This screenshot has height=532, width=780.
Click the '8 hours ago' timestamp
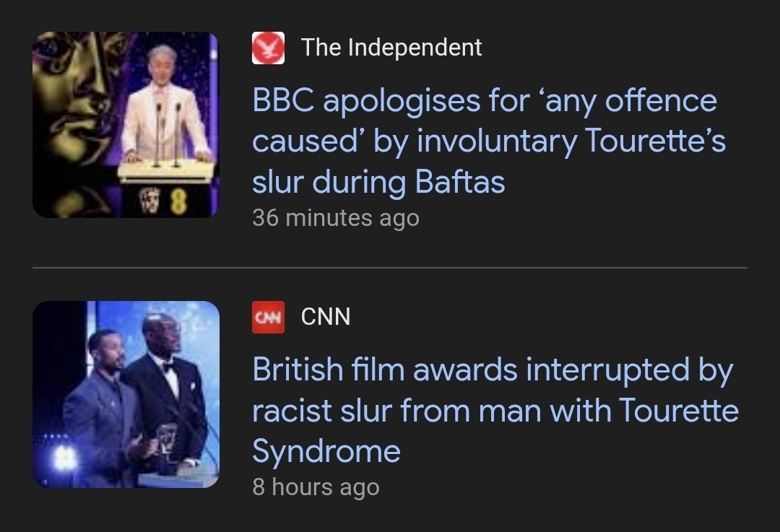coord(315,487)
